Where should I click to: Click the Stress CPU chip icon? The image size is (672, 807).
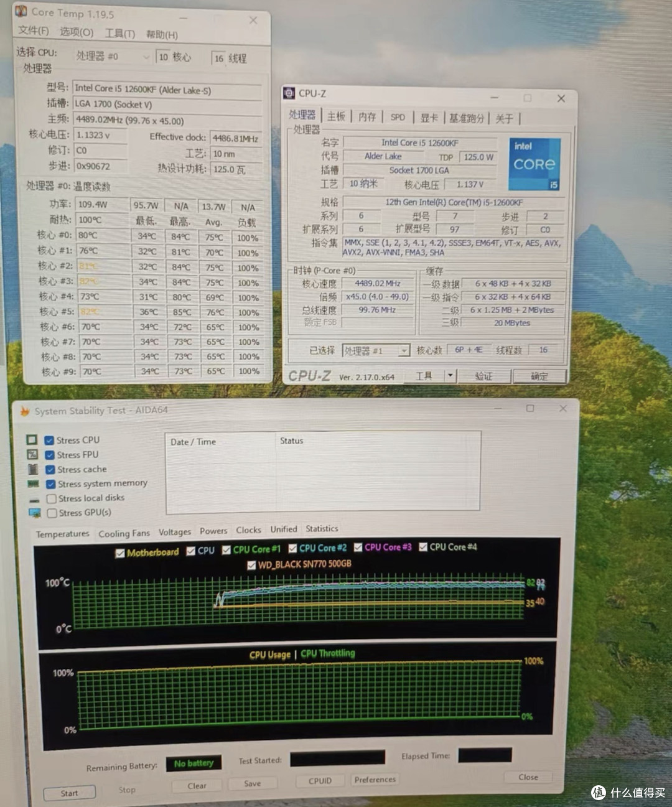coord(32,439)
